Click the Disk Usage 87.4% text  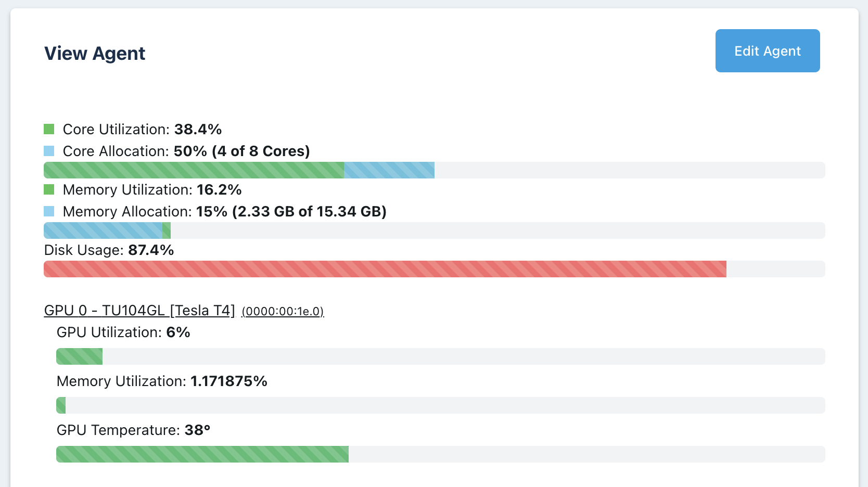(x=108, y=250)
